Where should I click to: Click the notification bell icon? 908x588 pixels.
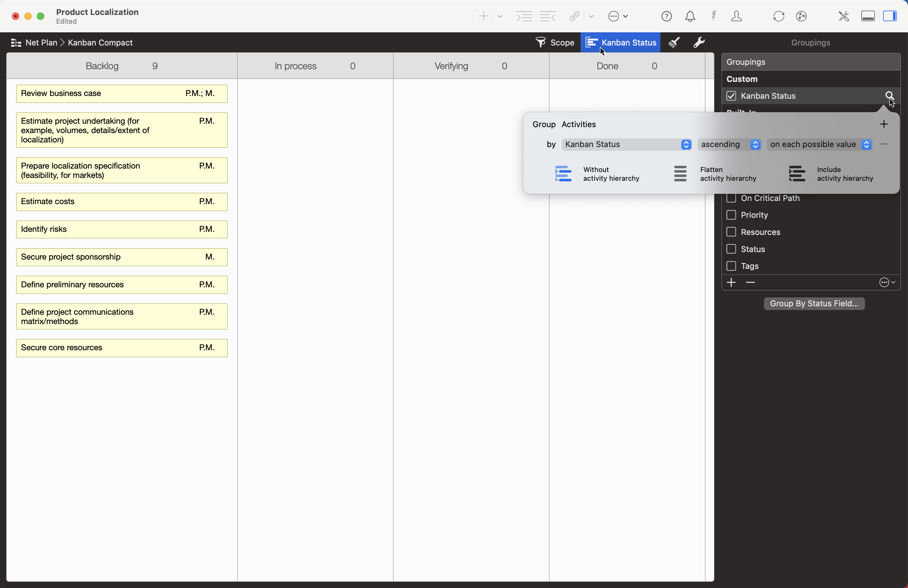coord(690,17)
